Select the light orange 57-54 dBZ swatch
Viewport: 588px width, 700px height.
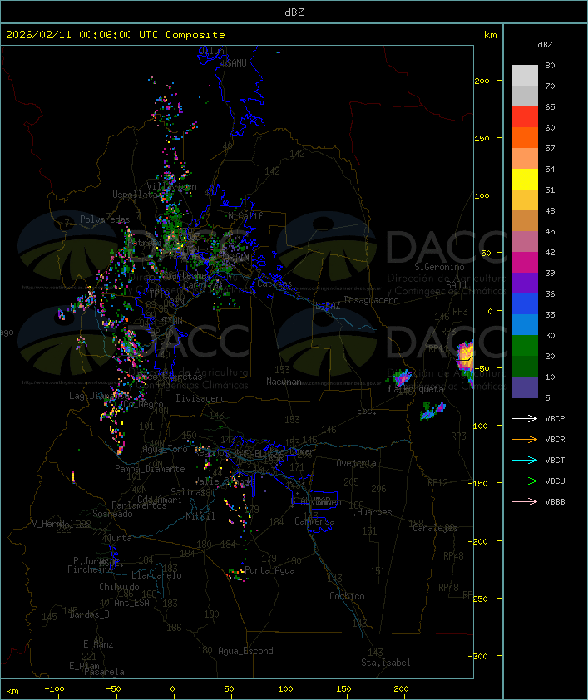(525, 159)
